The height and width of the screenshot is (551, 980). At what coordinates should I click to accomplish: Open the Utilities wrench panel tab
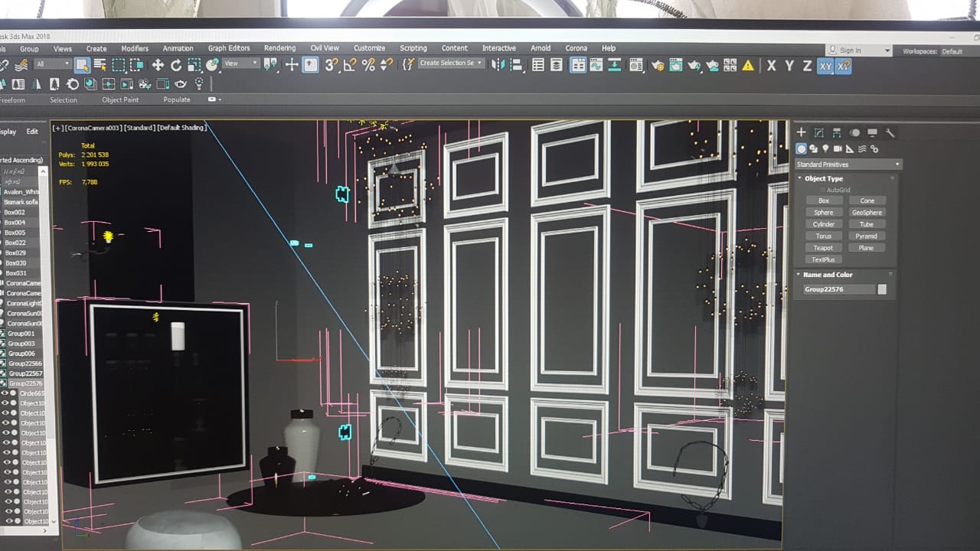click(890, 132)
